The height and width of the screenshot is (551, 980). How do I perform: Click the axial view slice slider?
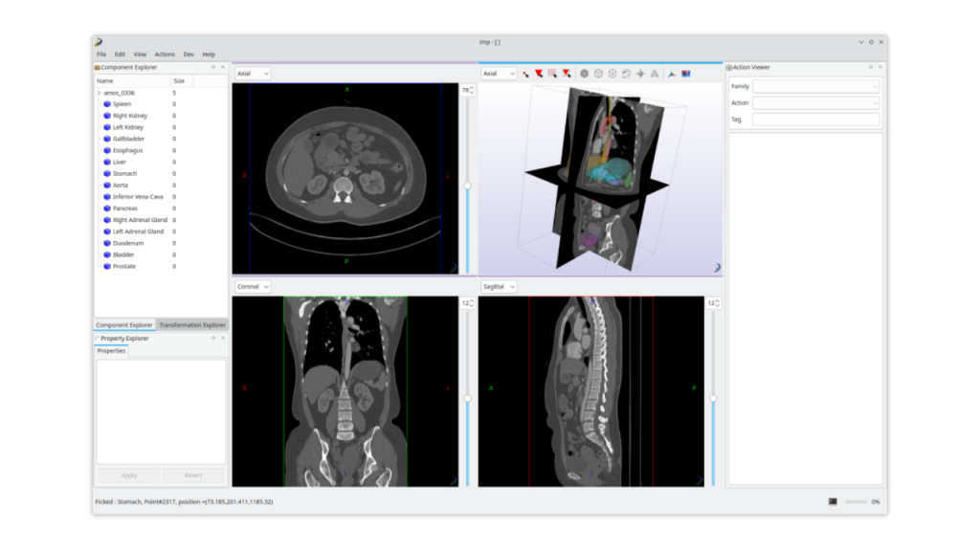467,186
